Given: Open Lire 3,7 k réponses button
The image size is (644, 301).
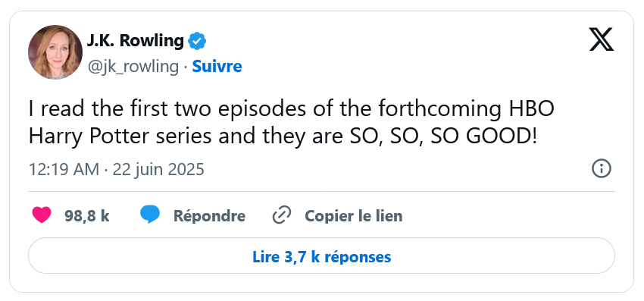Looking at the screenshot, I should point(321,256).
